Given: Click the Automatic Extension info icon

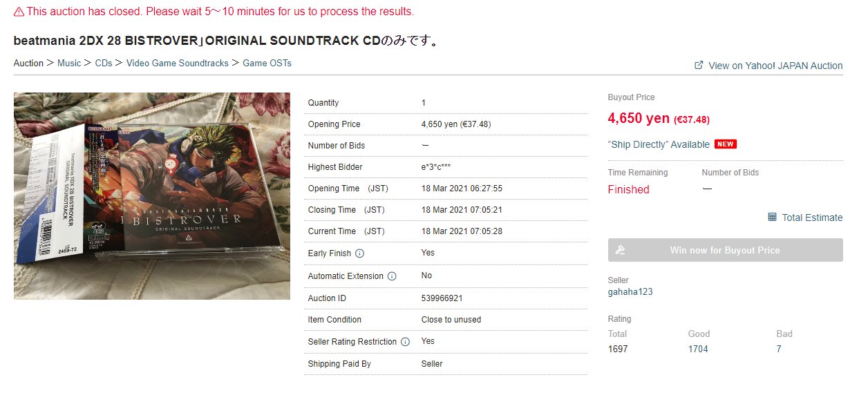Looking at the screenshot, I should (392, 276).
